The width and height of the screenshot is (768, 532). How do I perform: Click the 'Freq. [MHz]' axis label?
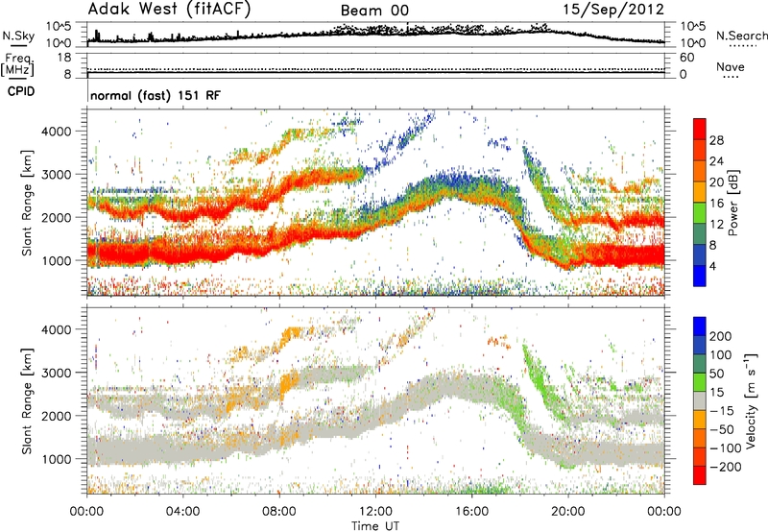(17, 64)
